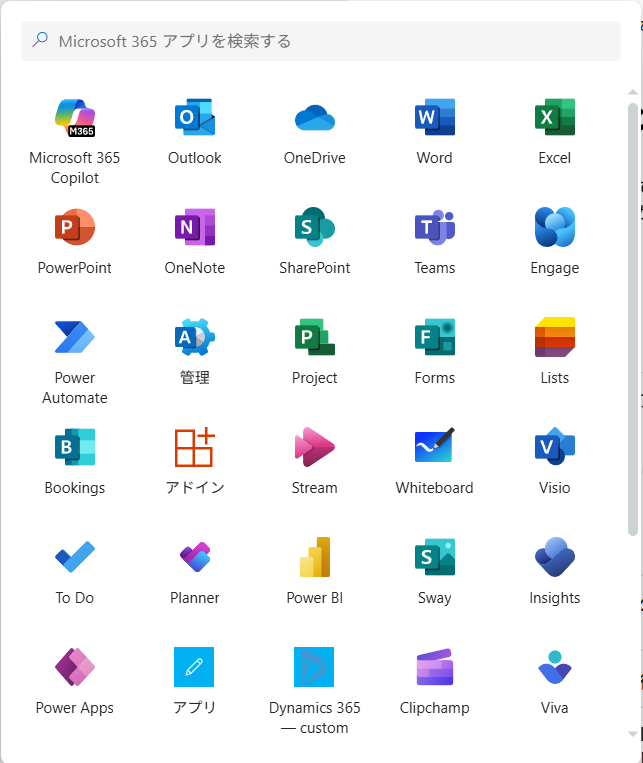Open the アドイン add-ins icon
The image size is (643, 763).
(195, 447)
